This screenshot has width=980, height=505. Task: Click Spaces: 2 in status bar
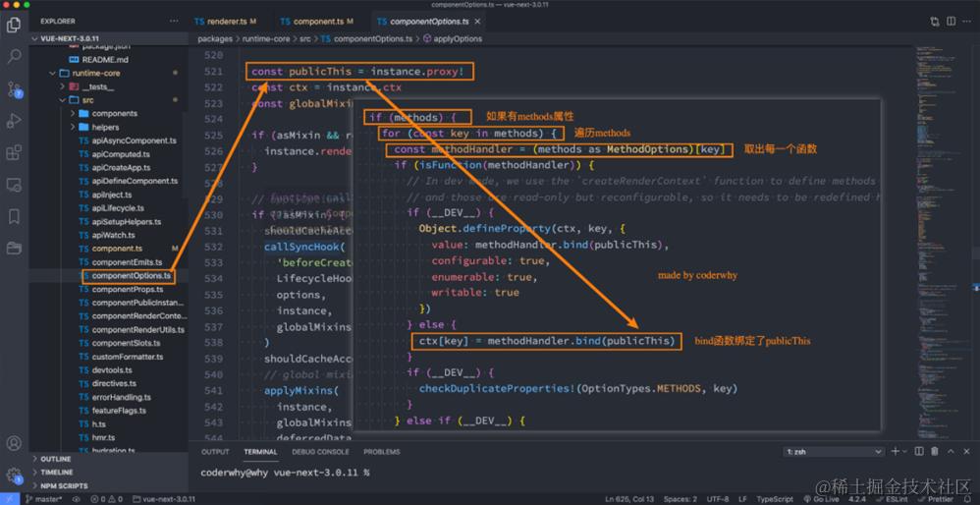pyautogui.click(x=681, y=499)
